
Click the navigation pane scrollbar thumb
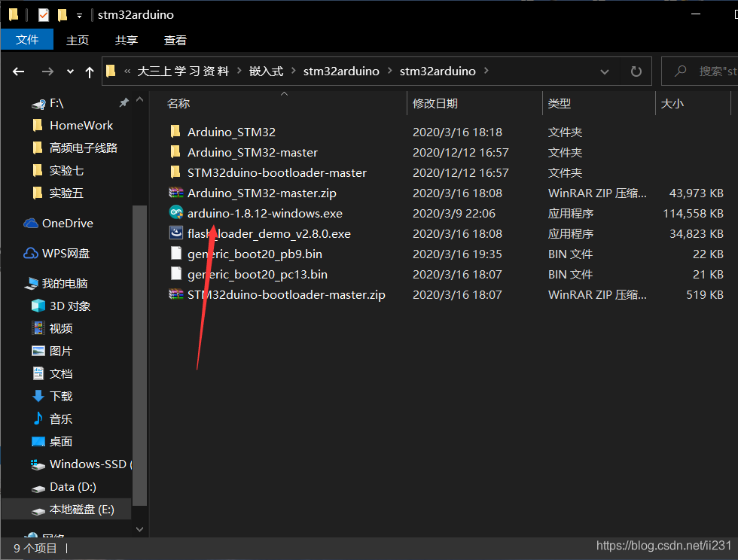click(140, 355)
